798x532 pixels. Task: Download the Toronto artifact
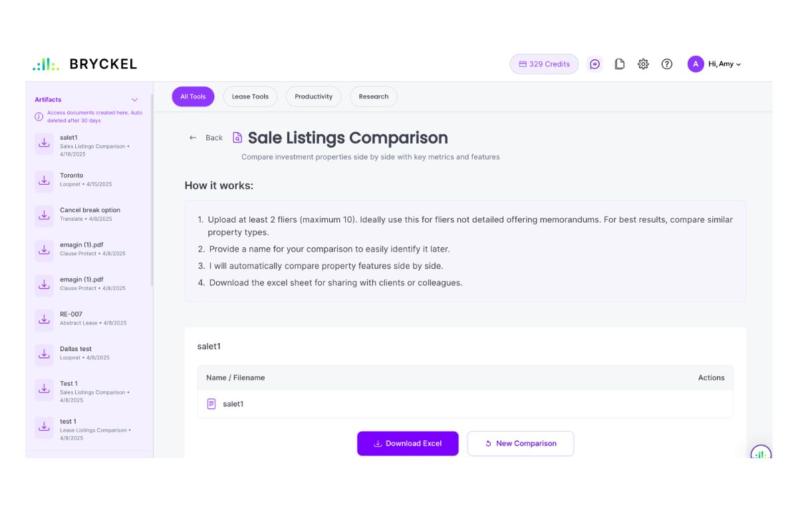click(x=44, y=180)
